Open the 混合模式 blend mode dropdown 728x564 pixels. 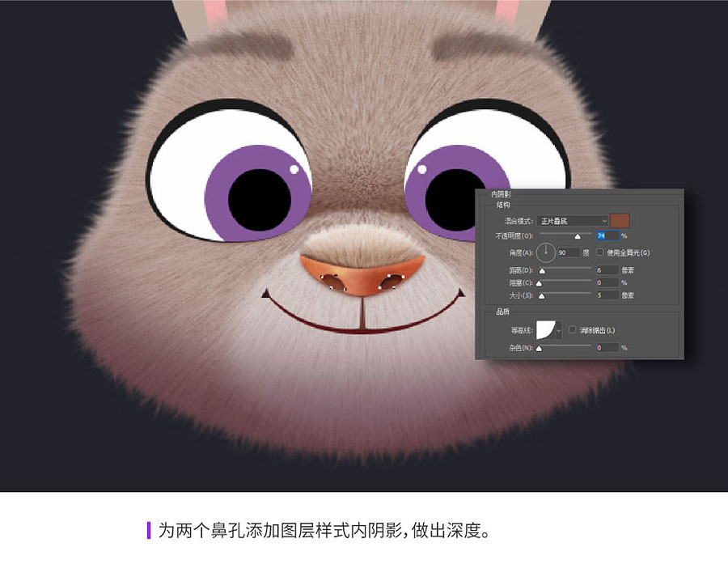click(572, 221)
